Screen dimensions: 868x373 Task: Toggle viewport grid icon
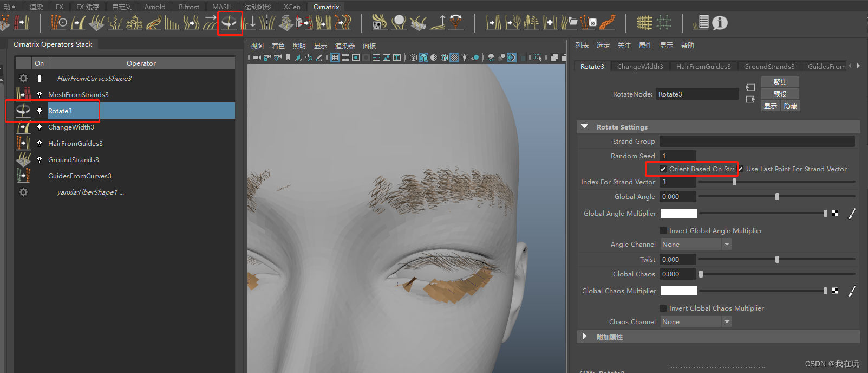click(335, 57)
